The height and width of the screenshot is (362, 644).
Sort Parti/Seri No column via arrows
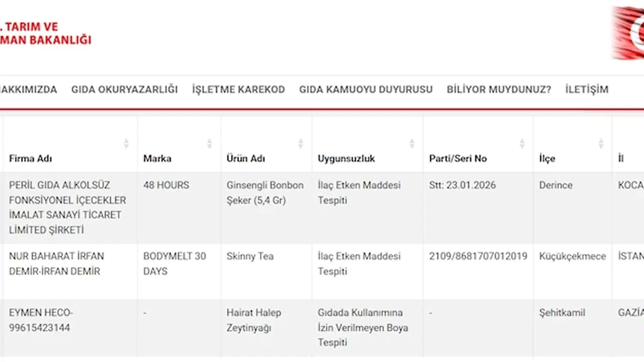click(522, 144)
